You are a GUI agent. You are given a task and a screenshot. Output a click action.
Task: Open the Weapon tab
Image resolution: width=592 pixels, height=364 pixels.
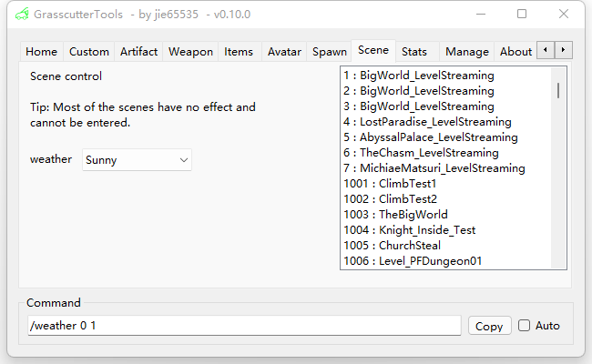coord(190,52)
